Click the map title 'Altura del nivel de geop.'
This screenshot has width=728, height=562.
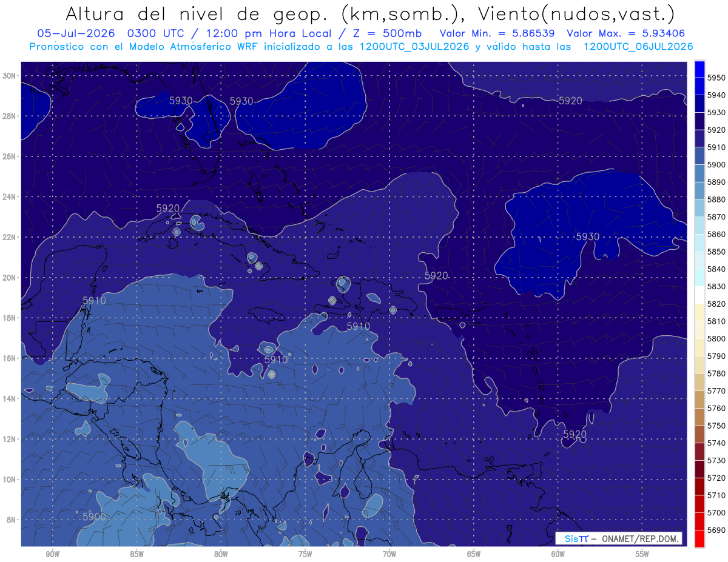click(x=197, y=14)
